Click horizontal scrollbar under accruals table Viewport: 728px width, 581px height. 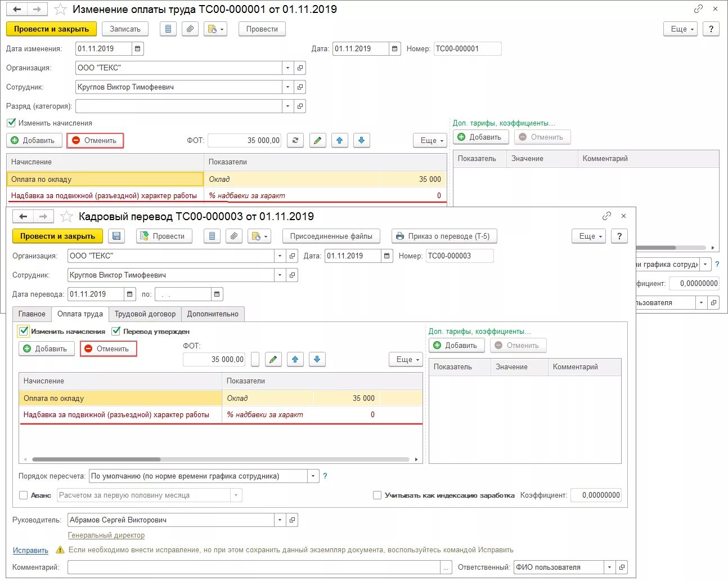pos(96,459)
